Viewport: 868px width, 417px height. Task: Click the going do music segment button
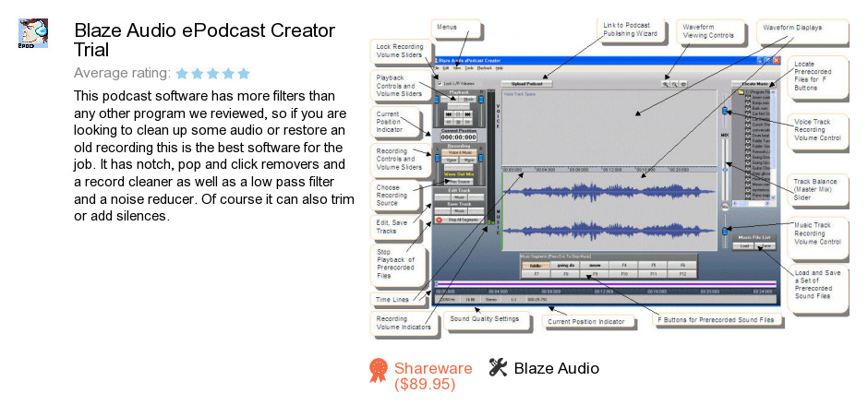coord(566,266)
